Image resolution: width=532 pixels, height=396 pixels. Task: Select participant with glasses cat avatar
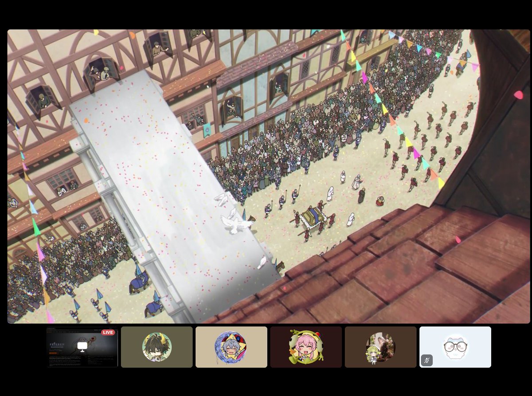(455, 347)
